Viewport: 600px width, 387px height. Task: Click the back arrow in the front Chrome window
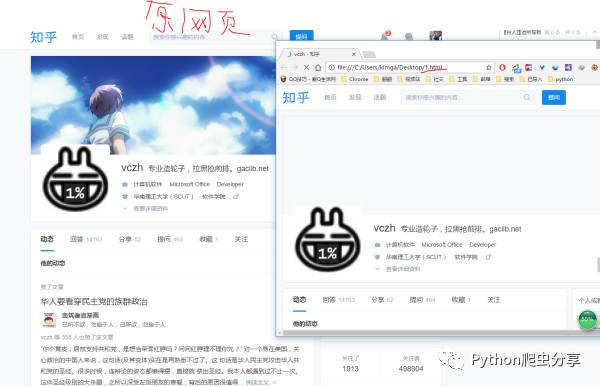[284, 67]
